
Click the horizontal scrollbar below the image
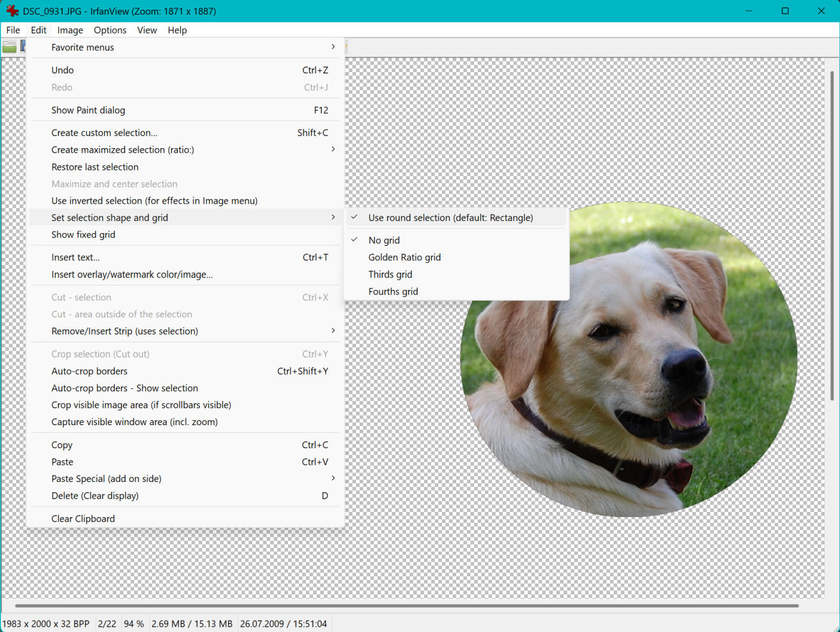point(406,605)
